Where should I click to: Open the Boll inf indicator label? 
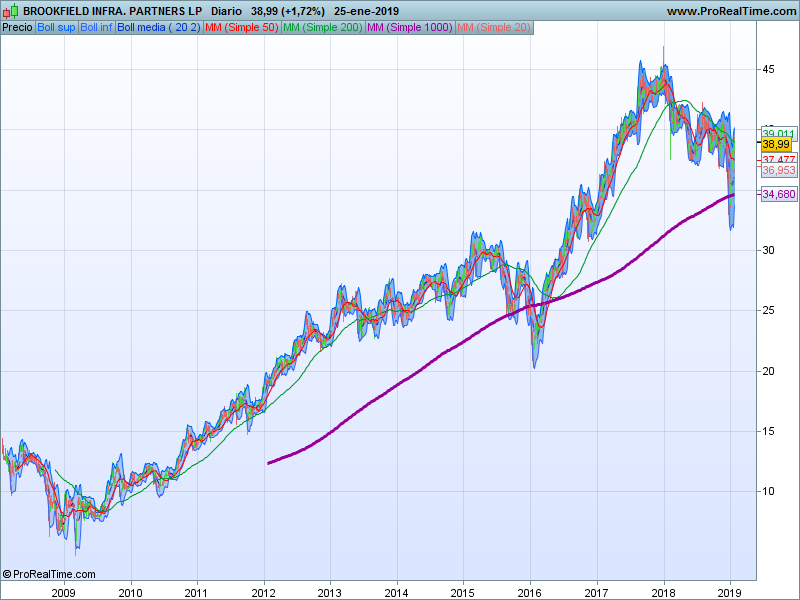96,28
